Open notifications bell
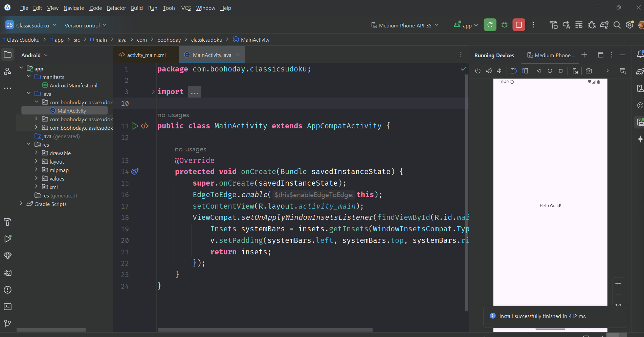644x337 pixels. [x=640, y=55]
